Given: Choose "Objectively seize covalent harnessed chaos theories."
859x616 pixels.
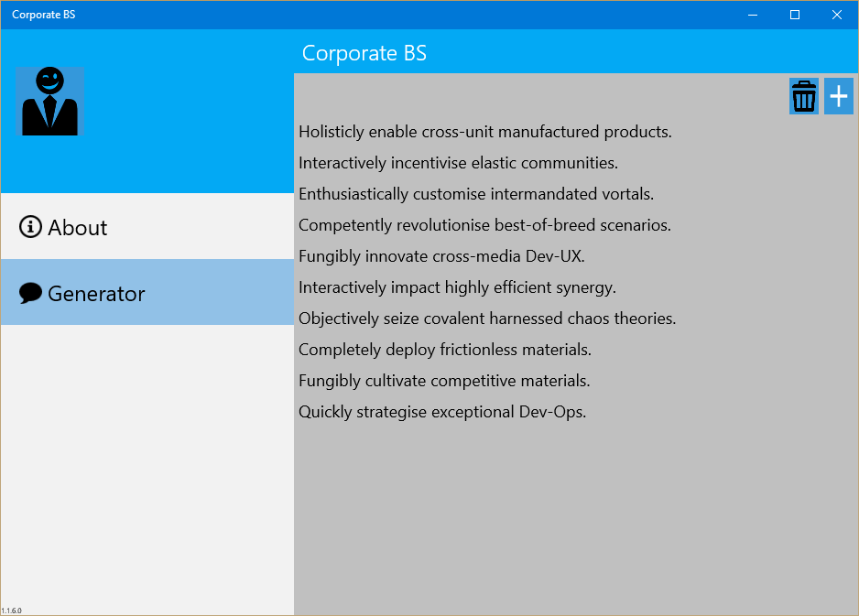Looking at the screenshot, I should (x=487, y=319).
